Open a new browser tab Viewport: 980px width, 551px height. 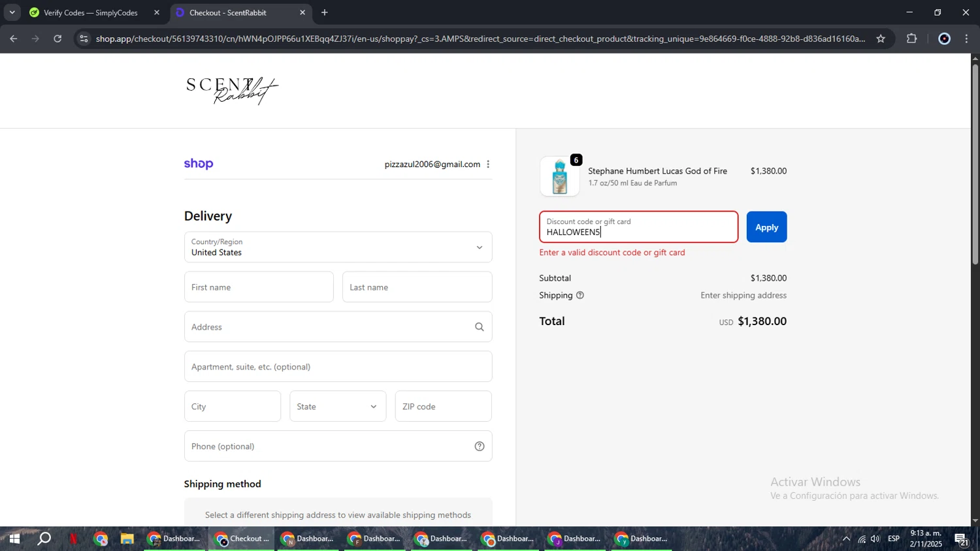tap(325, 12)
